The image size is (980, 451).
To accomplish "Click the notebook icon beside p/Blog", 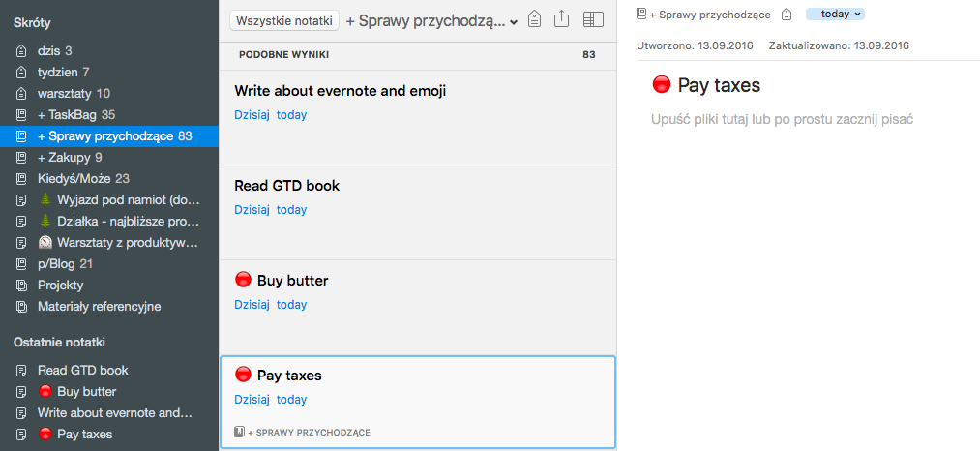I will [21, 263].
